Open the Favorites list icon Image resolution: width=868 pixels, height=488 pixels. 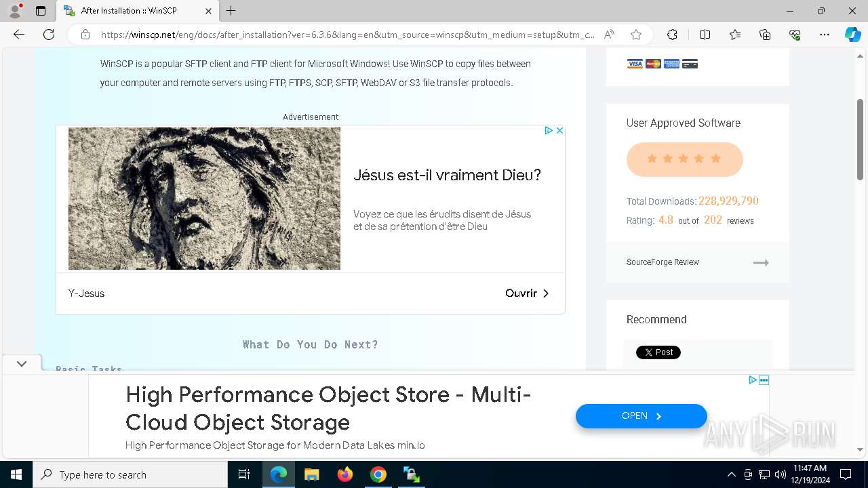click(735, 35)
